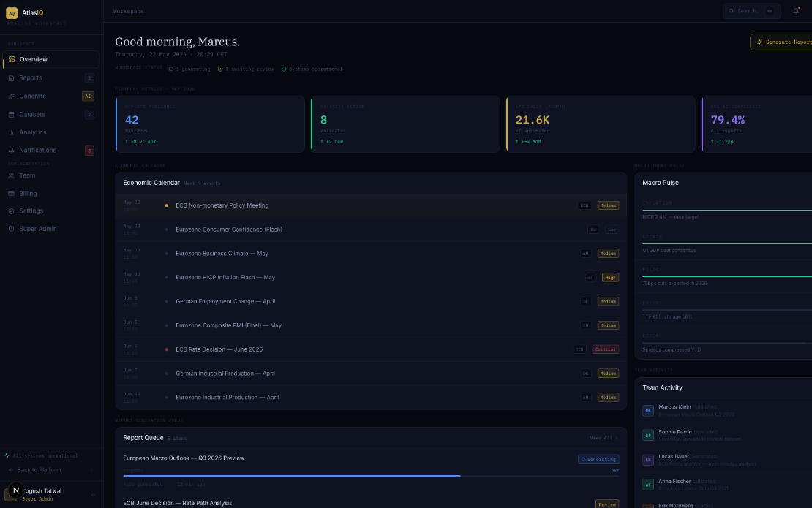The height and width of the screenshot is (508, 812).
Task: Click the Datasets badge showing 2
Action: pyautogui.click(x=89, y=114)
